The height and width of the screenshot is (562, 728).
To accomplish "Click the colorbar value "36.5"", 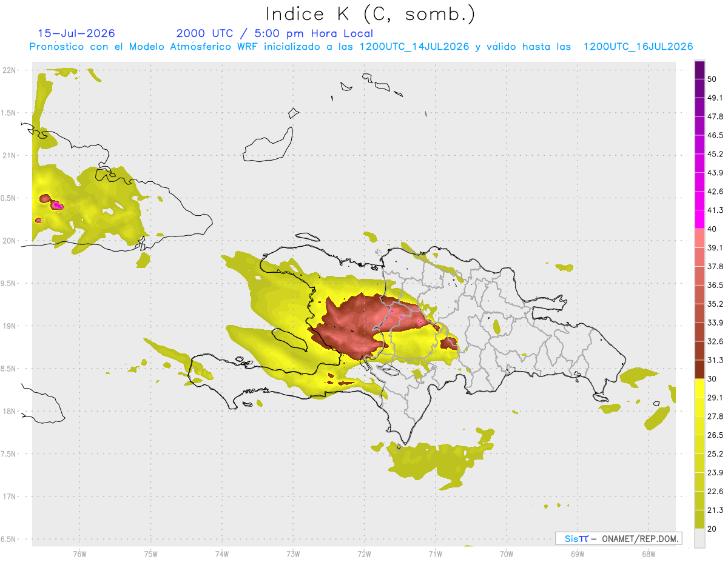I will (715, 285).
